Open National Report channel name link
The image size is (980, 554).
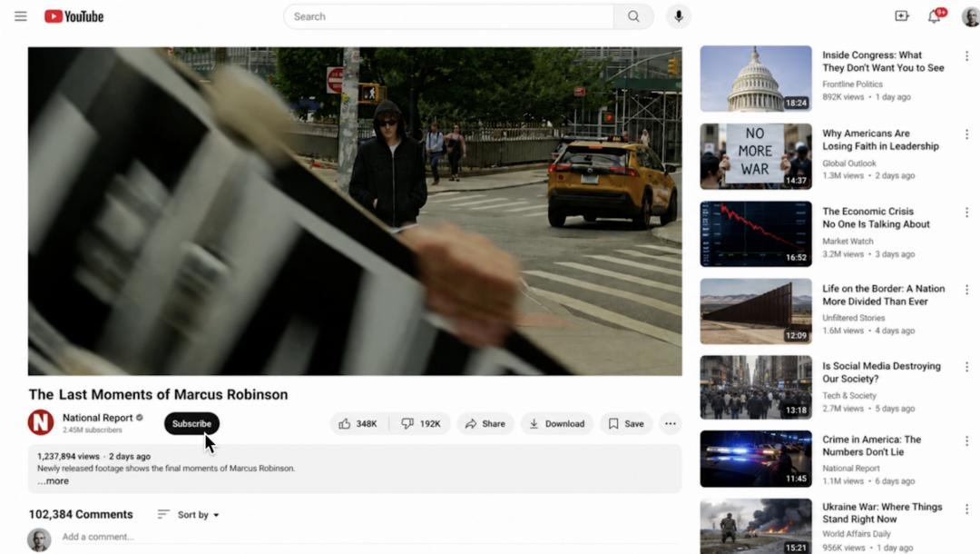[x=97, y=417]
